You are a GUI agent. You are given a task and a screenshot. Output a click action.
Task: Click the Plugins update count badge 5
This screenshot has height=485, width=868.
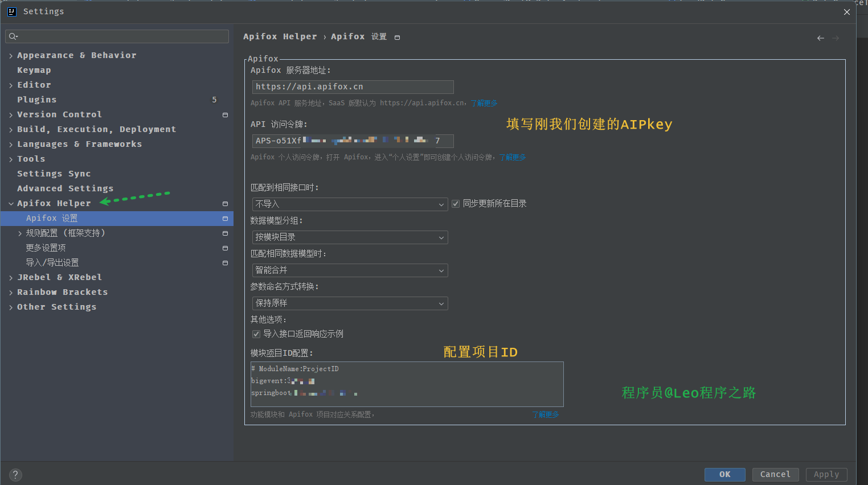(214, 100)
